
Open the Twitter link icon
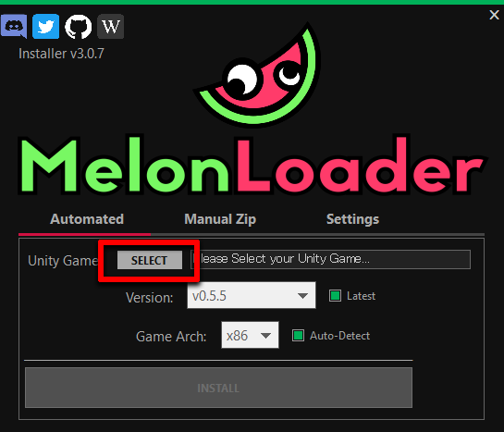coord(46,26)
